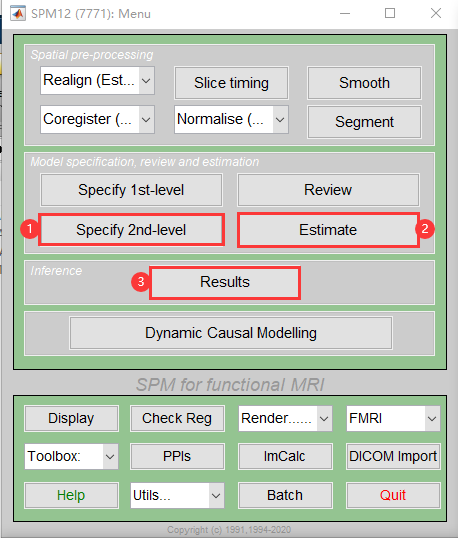Select Specify 2nd-level
The width and height of the screenshot is (458, 538).
click(x=131, y=230)
